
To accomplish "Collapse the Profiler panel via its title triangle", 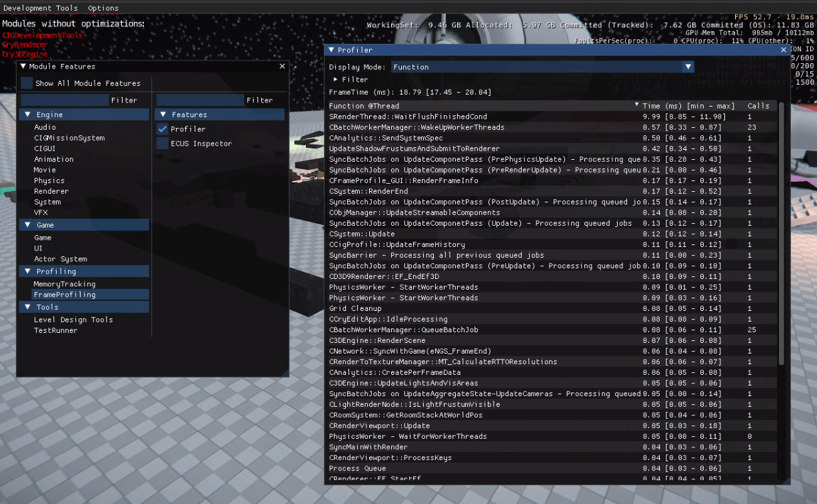I will 331,50.
